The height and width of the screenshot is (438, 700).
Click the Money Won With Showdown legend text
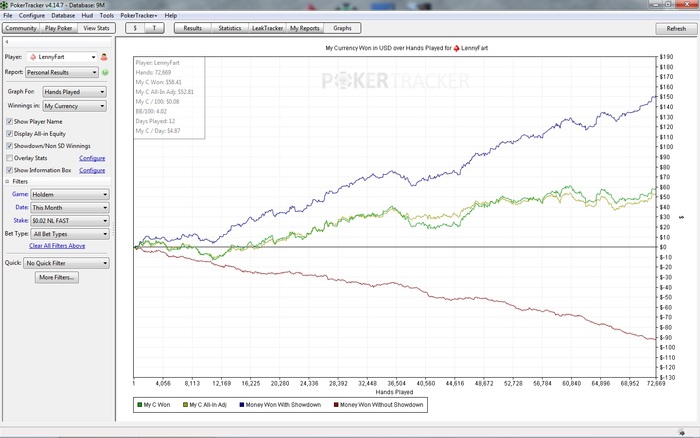tap(283, 405)
